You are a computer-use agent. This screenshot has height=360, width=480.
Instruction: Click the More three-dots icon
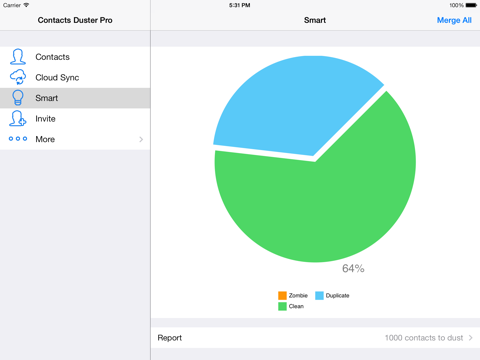(18, 139)
